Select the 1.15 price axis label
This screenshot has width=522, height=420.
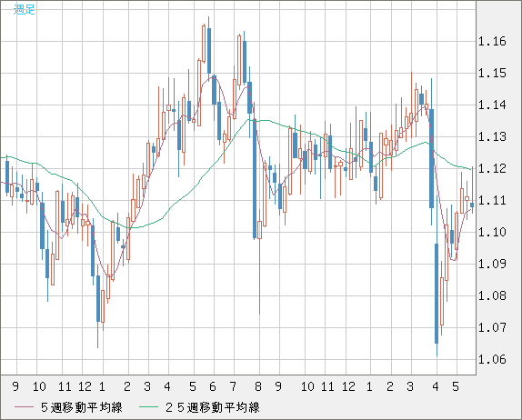(x=492, y=73)
